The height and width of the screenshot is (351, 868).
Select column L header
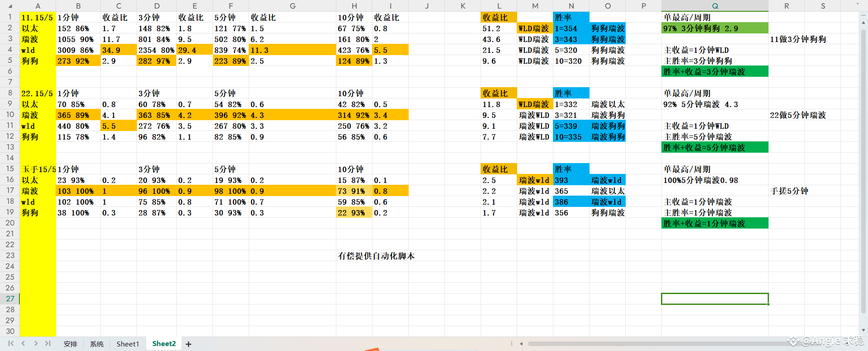coord(499,6)
